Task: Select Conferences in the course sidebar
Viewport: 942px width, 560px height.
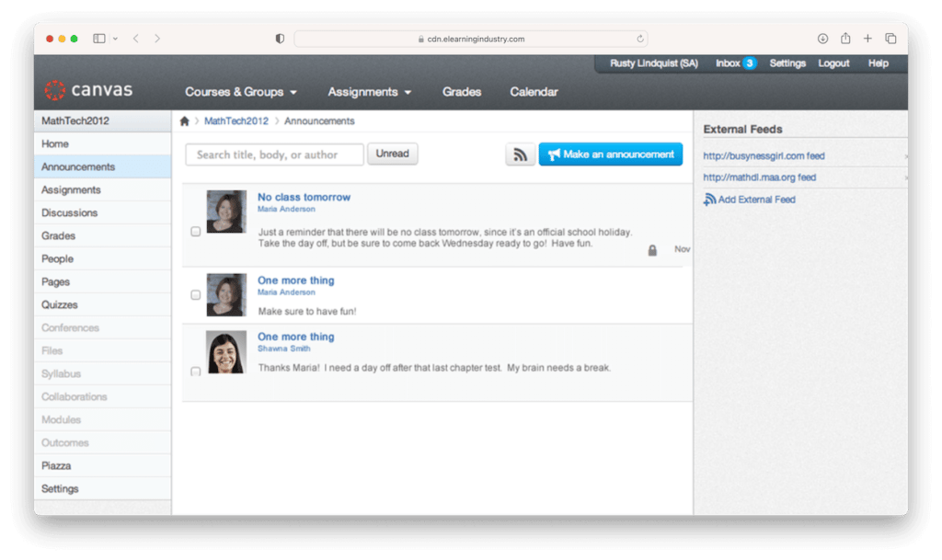Action: click(103, 327)
